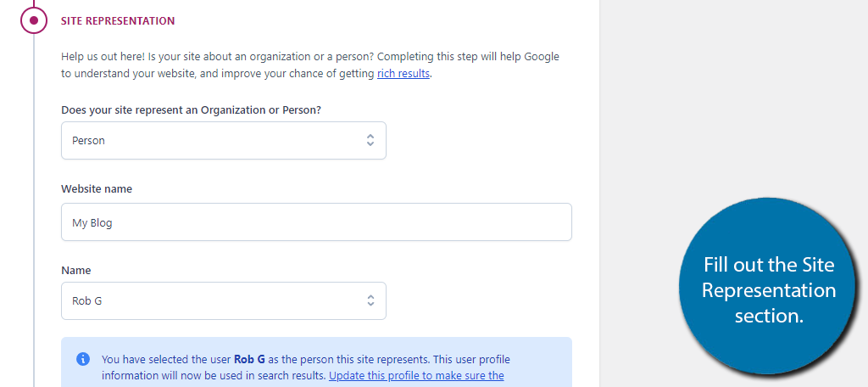Click the up-down chevron beside Person

click(370, 140)
